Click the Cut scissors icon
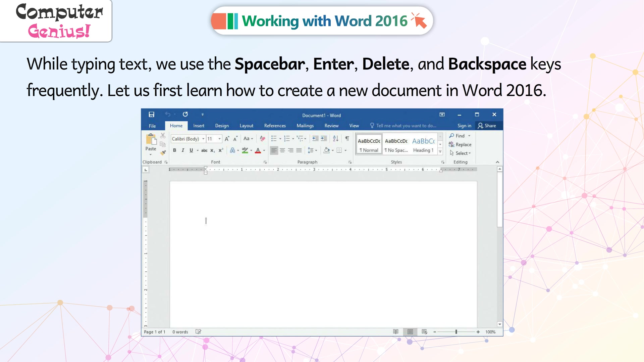Viewport: 644px width, 362px height. coord(163,136)
